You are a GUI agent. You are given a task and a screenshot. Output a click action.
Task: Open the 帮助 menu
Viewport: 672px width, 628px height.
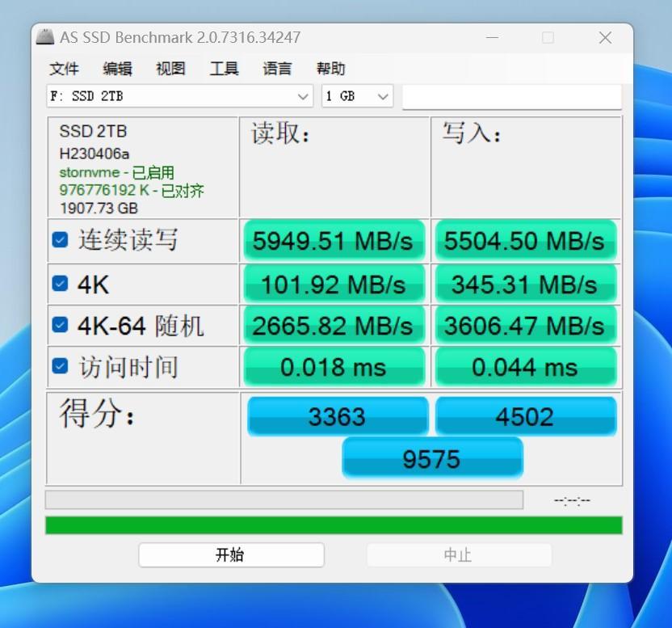tap(330, 69)
